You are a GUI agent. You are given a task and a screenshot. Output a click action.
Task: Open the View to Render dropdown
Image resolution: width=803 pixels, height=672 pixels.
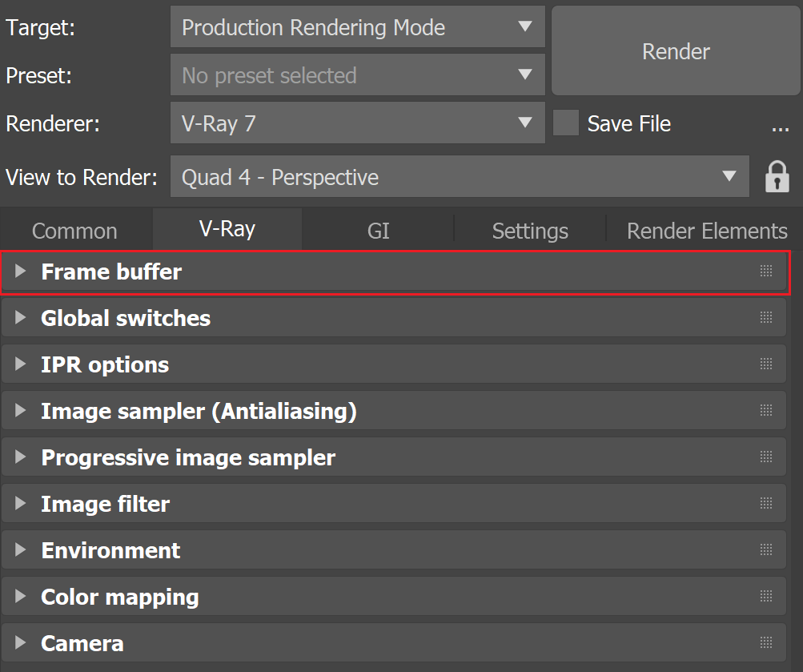(460, 177)
